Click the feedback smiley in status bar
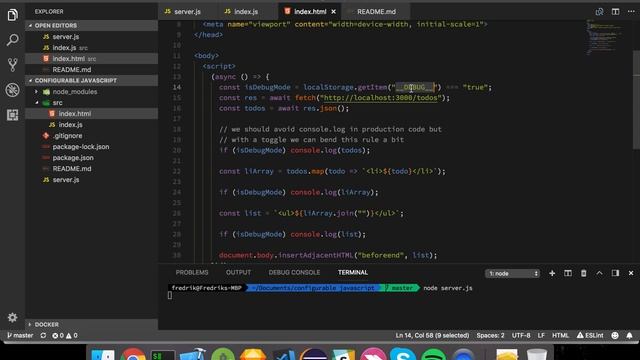The height and width of the screenshot is (360, 640). [x=615, y=336]
